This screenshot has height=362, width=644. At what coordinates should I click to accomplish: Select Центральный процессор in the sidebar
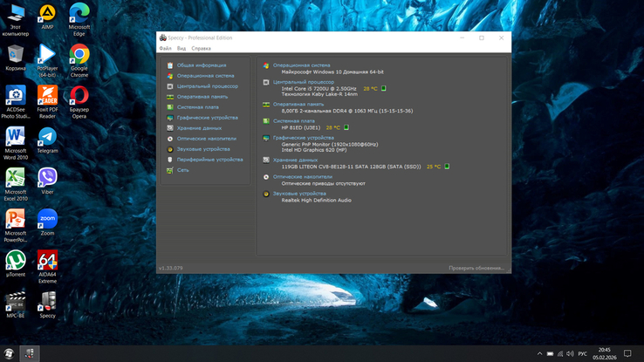pos(208,86)
